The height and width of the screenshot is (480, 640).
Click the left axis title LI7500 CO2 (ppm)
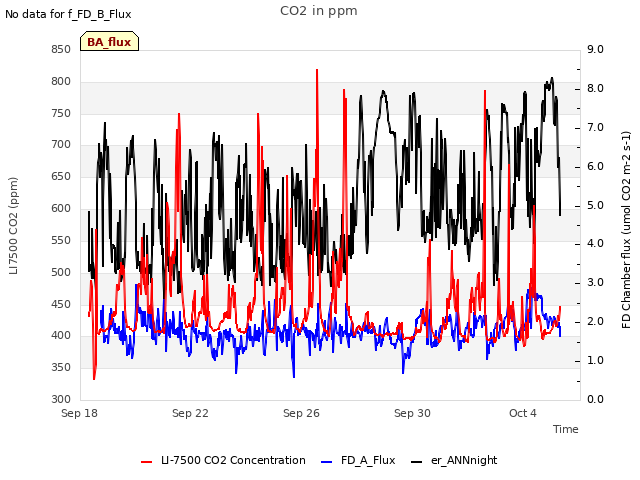(13, 226)
